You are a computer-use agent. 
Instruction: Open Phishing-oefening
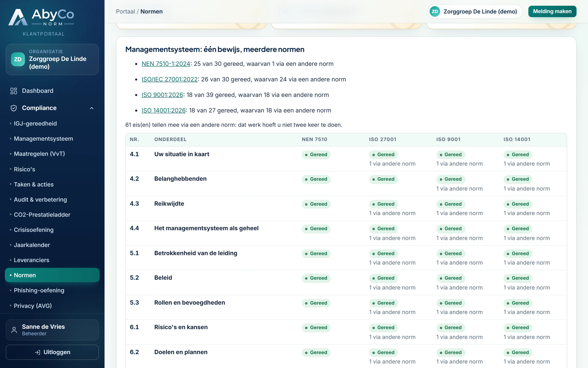[x=52, y=290]
